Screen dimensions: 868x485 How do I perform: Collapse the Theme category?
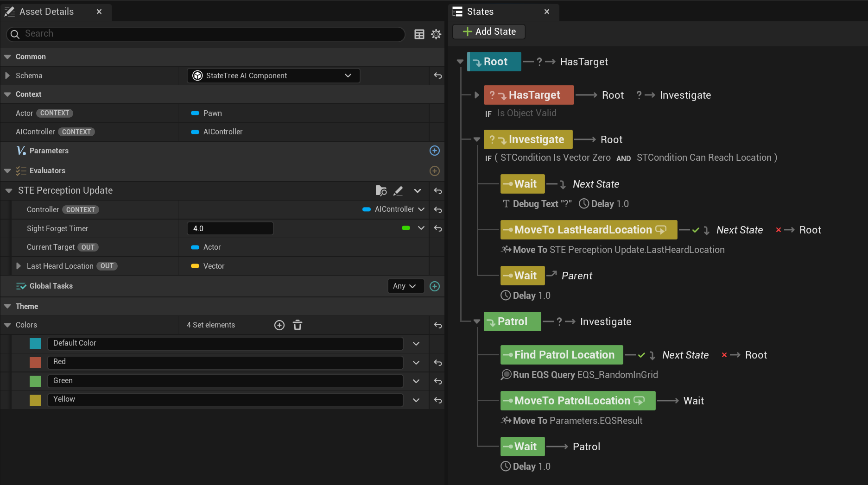(x=7, y=306)
